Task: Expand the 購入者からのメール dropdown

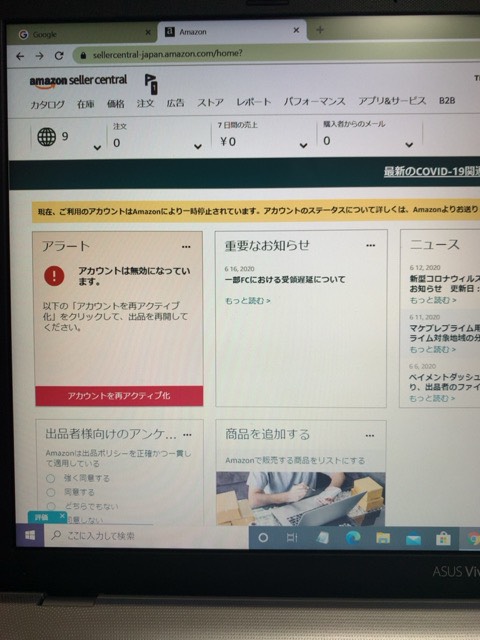Action: pos(409,144)
